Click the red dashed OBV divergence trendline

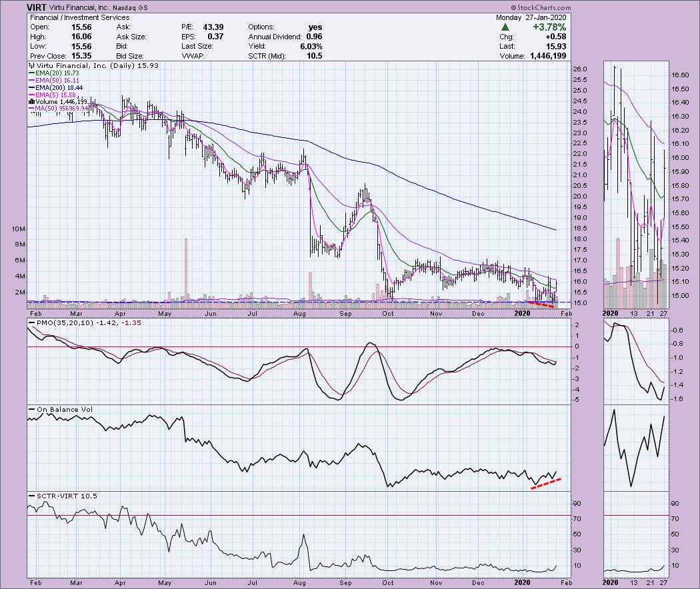(x=545, y=484)
